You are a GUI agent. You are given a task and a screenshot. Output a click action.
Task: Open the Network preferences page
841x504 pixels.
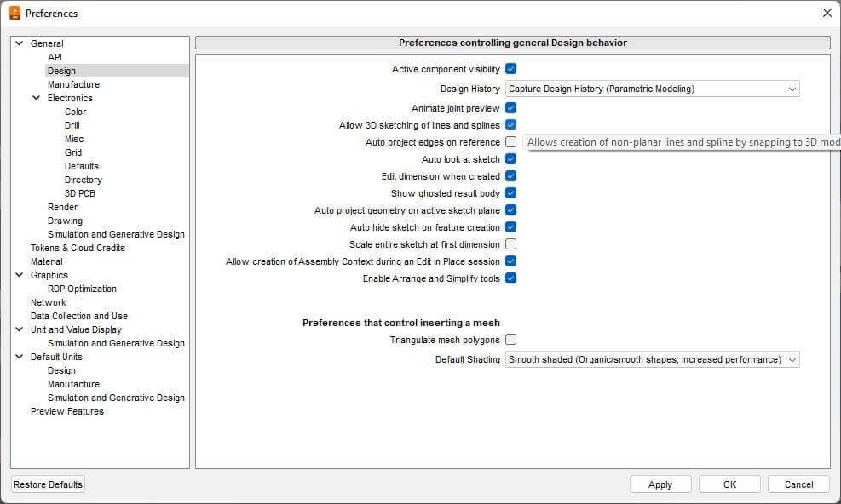(x=48, y=302)
